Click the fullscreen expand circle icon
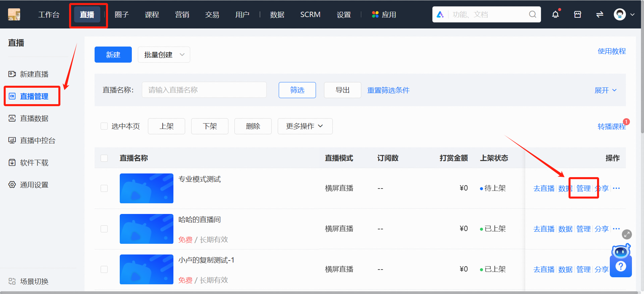The image size is (644, 294). [627, 234]
